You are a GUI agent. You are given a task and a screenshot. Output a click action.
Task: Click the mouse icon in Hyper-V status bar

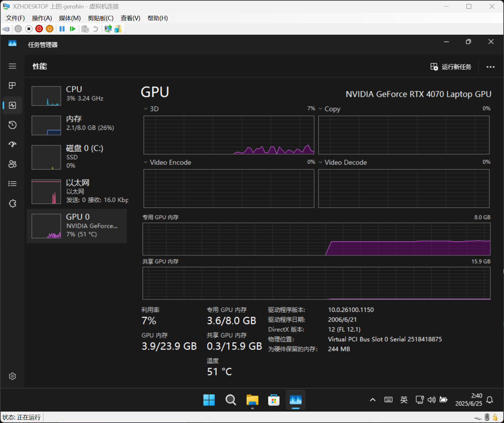click(x=487, y=417)
